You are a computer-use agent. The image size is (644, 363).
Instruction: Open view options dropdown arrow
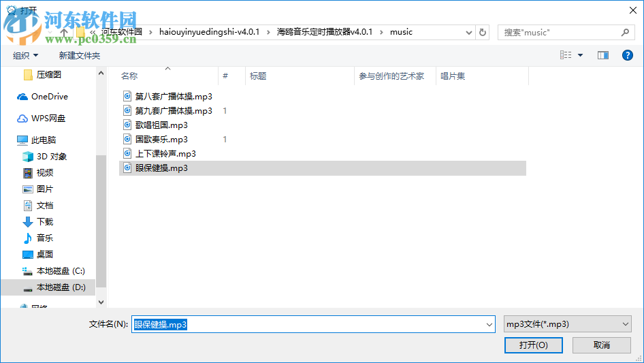(580, 55)
